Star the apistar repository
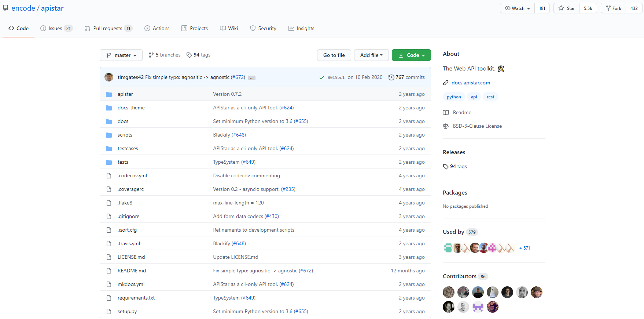644x319 pixels. tap(566, 8)
